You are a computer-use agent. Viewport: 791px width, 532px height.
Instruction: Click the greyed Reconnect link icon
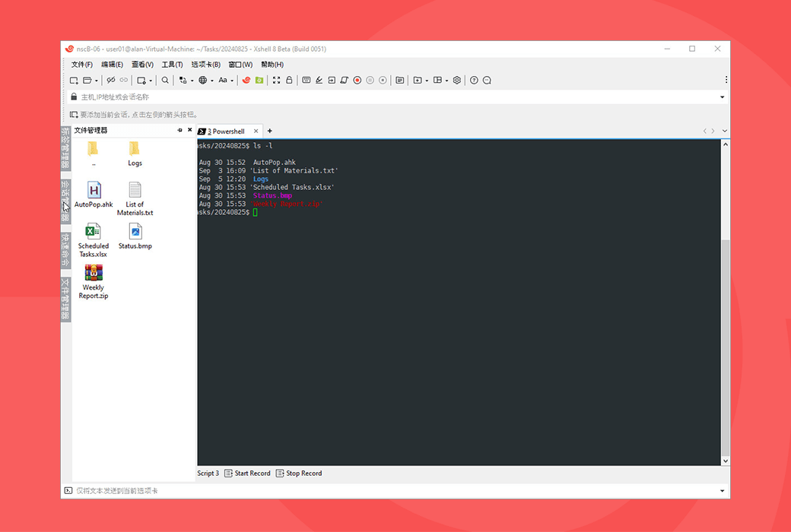123,80
